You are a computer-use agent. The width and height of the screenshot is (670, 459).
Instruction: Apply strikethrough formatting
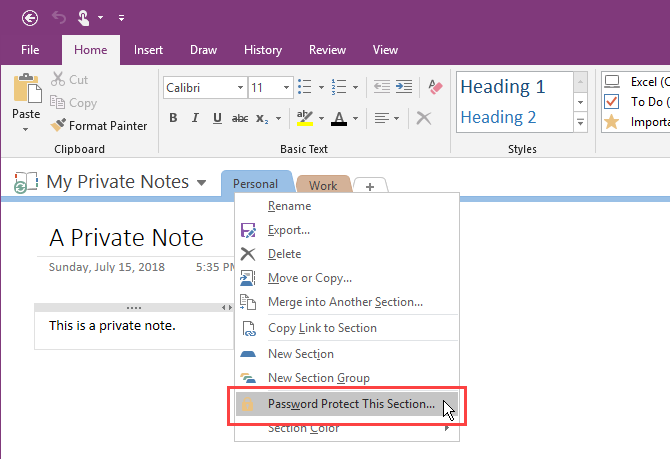(x=240, y=118)
